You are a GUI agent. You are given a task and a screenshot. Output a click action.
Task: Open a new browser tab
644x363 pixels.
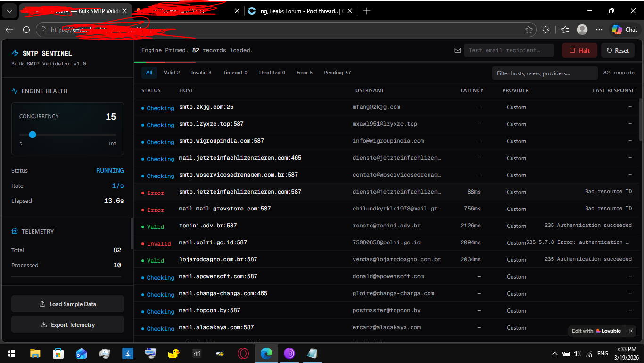tap(367, 11)
